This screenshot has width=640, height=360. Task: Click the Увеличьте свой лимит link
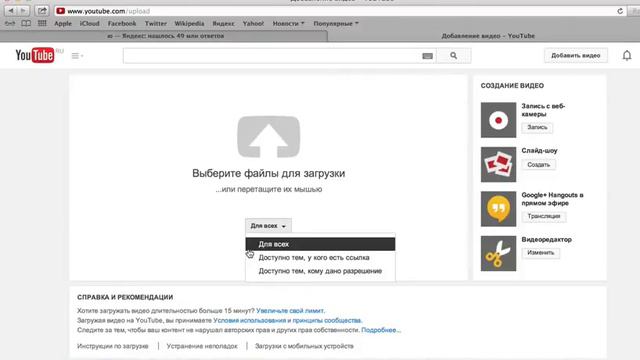(x=291, y=311)
